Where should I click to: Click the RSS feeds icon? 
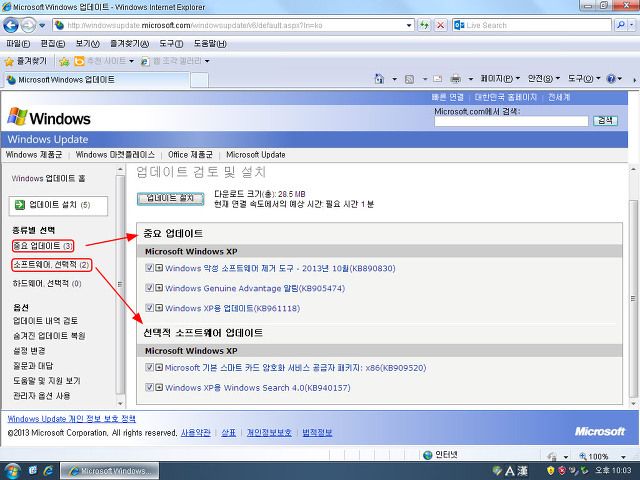point(409,79)
